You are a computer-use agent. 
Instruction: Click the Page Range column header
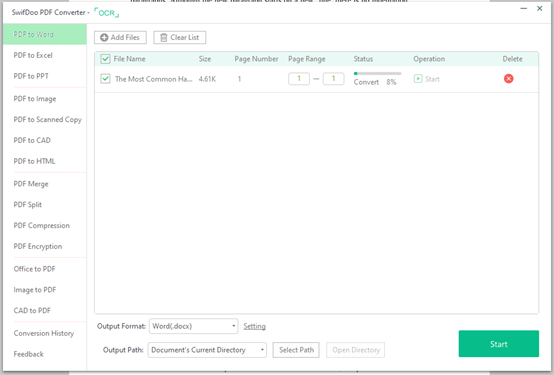(x=307, y=59)
